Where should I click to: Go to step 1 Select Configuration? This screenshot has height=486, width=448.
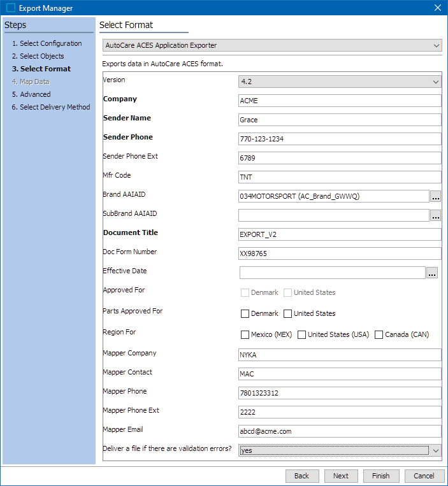coord(47,43)
